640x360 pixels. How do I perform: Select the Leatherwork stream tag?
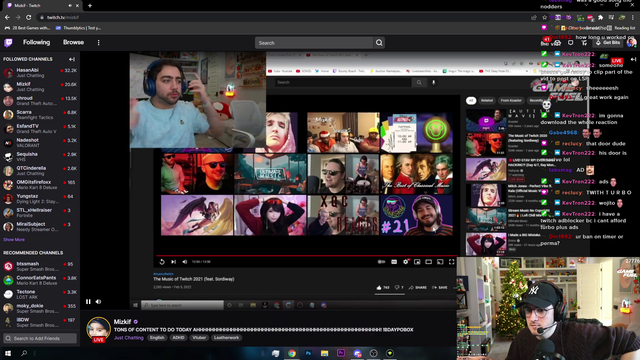coord(227,338)
